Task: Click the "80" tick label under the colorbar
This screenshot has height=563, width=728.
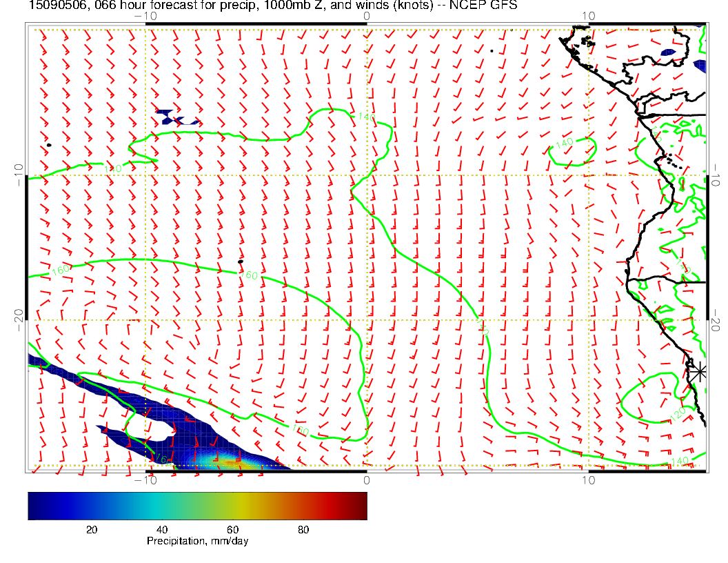Action: (x=303, y=530)
